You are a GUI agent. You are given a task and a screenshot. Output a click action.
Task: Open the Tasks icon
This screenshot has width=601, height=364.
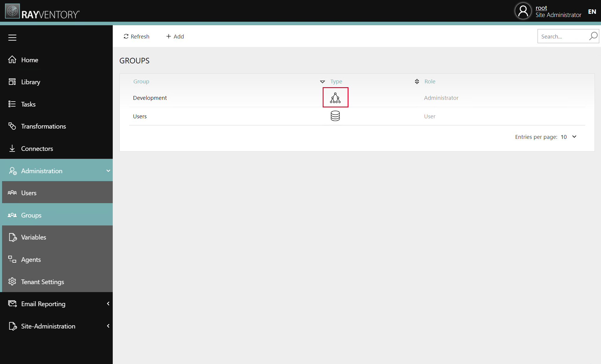click(12, 104)
